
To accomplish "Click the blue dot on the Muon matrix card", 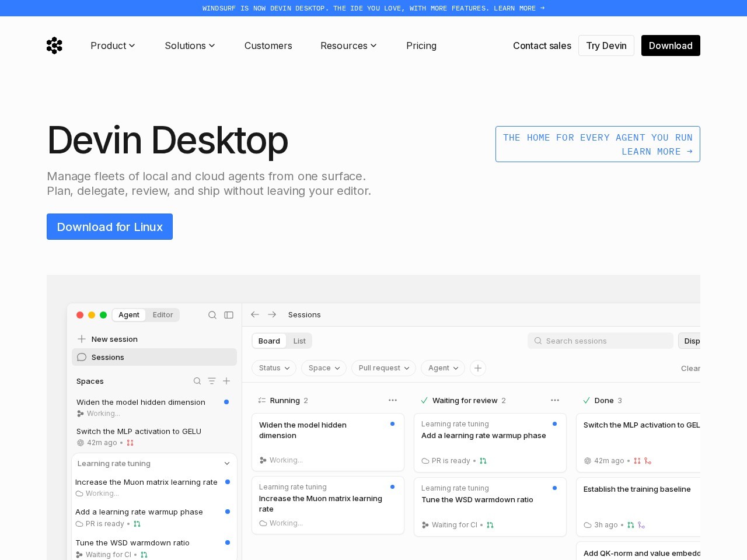I will pyautogui.click(x=392, y=487).
